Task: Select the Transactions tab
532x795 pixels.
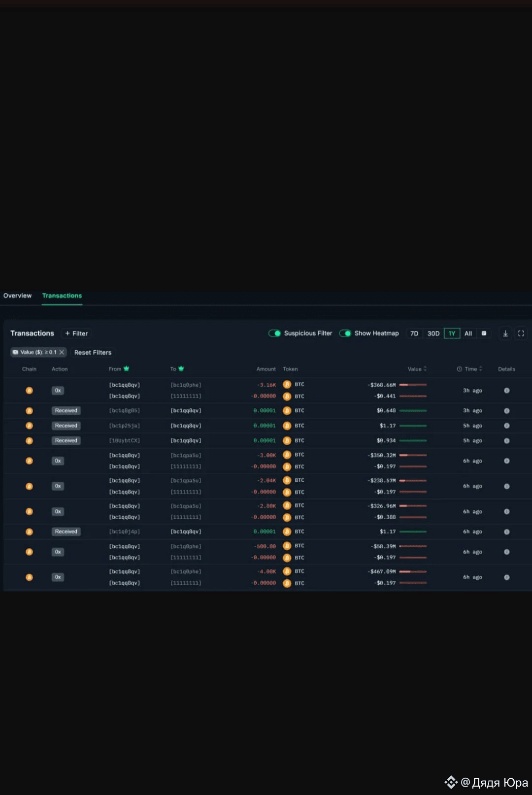Action: (62, 296)
